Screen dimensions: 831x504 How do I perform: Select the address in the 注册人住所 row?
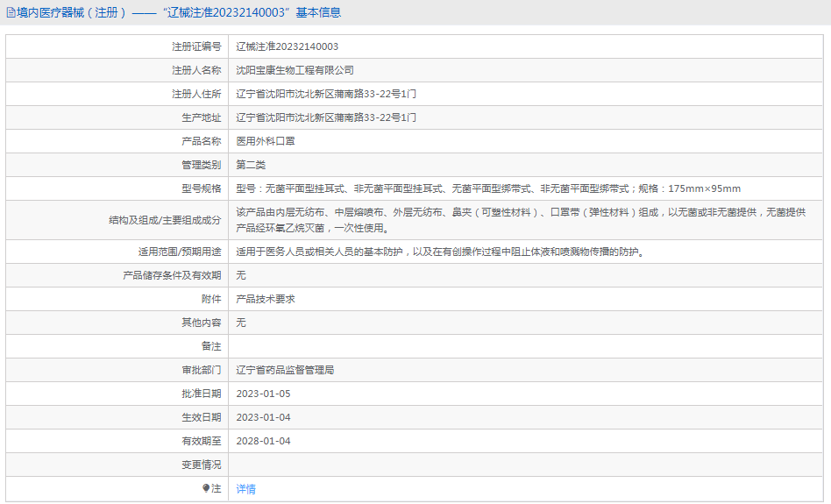tap(326, 94)
